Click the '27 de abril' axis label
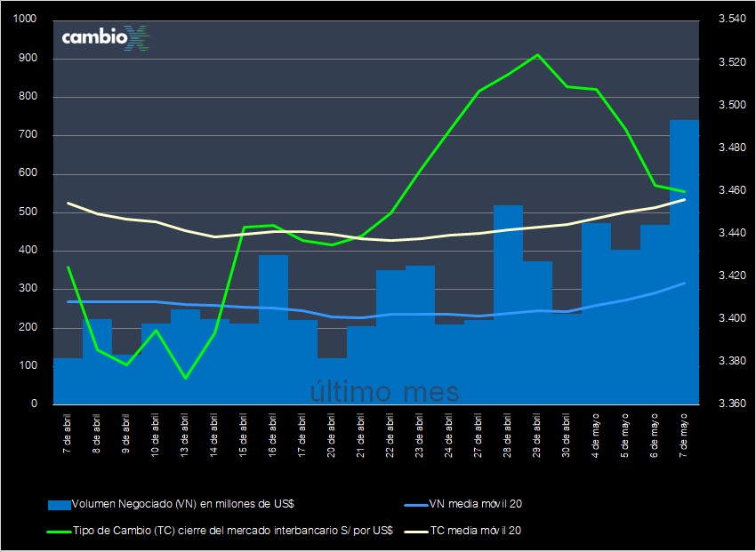The image size is (756, 552). click(x=478, y=435)
